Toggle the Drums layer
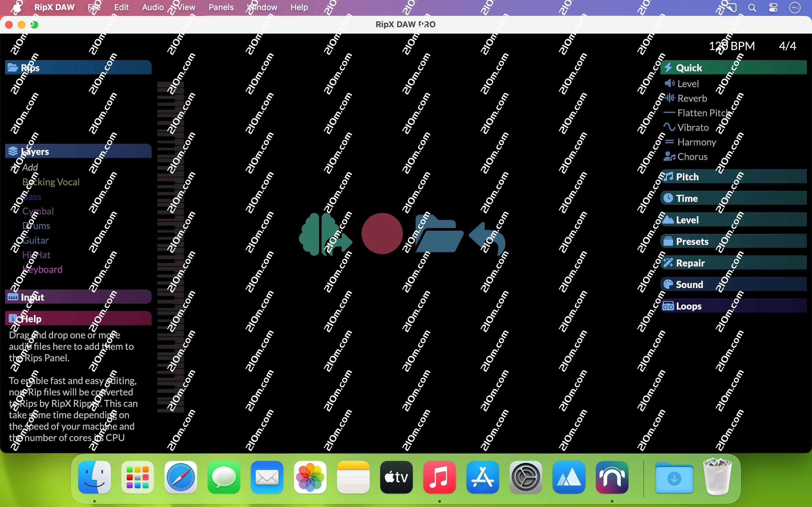 point(36,226)
